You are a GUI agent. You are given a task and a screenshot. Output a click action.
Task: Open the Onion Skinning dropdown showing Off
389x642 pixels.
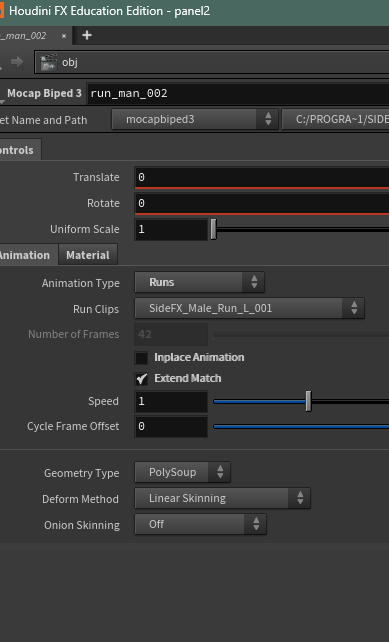click(x=201, y=524)
